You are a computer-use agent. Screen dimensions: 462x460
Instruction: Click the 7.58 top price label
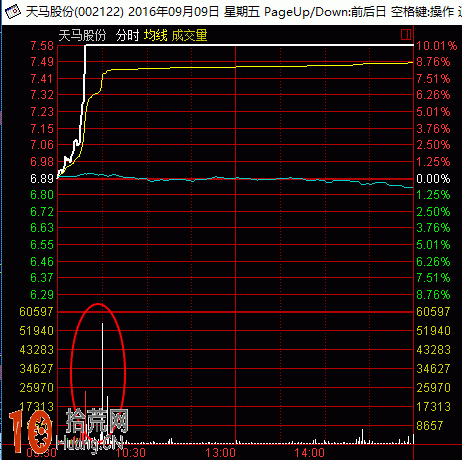click(42, 46)
